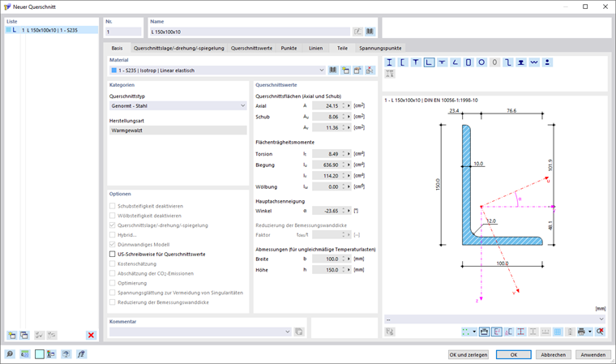Image resolution: width=616 pixels, height=364 pixels.
Task: Select the channel C-section profile icon
Action: [x=403, y=62]
